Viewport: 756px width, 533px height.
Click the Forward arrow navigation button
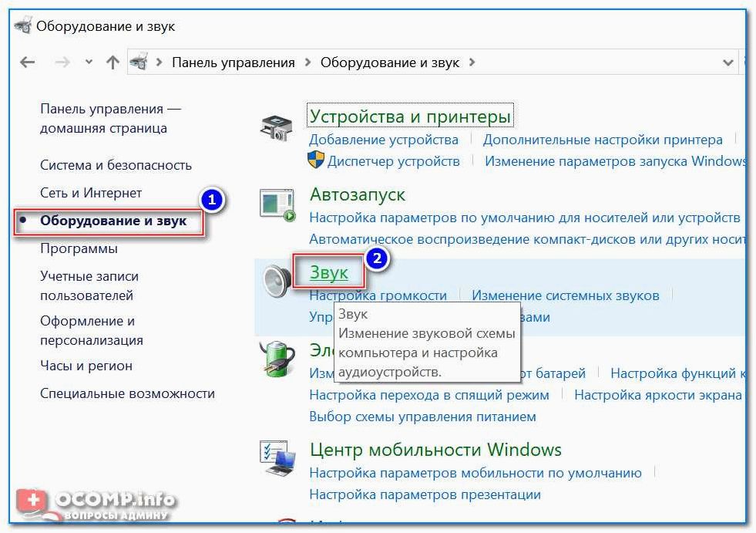pyautogui.click(x=62, y=62)
